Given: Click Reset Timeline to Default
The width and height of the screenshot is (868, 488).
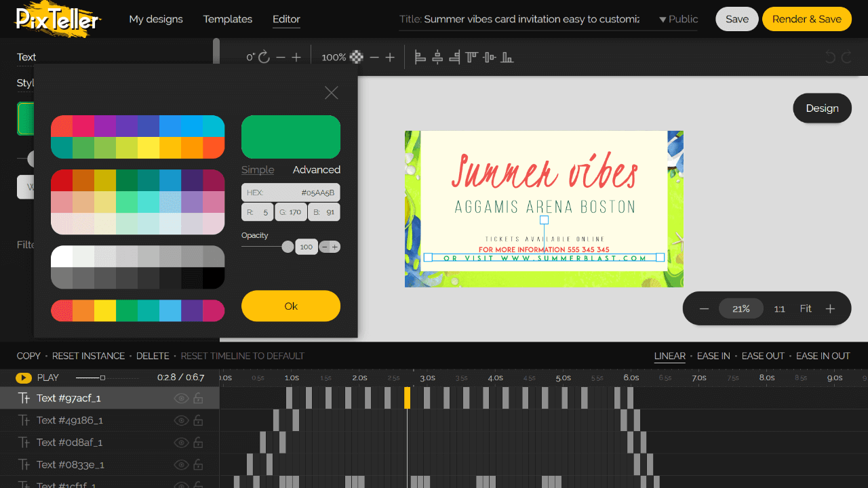Looking at the screenshot, I should pyautogui.click(x=243, y=356).
